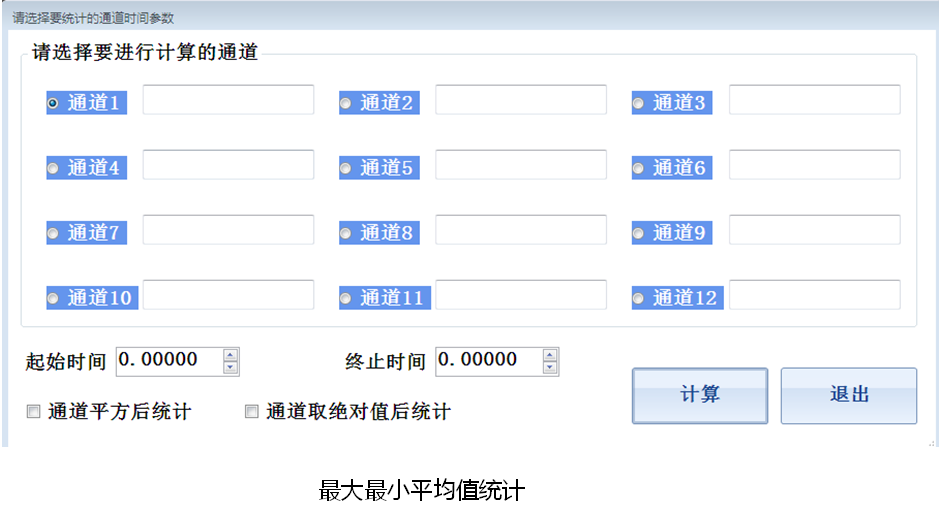Increase 起始时间 with the up arrow

pyautogui.click(x=231, y=355)
